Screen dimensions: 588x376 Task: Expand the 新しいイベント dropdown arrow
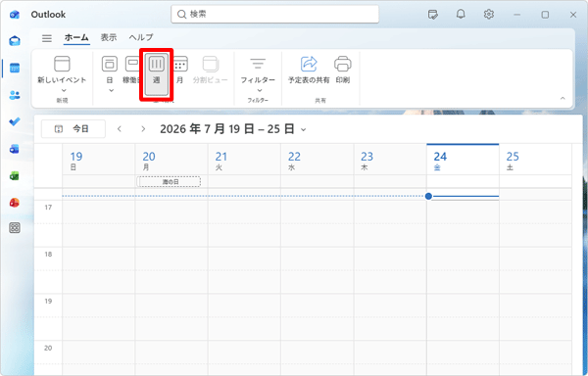64,90
